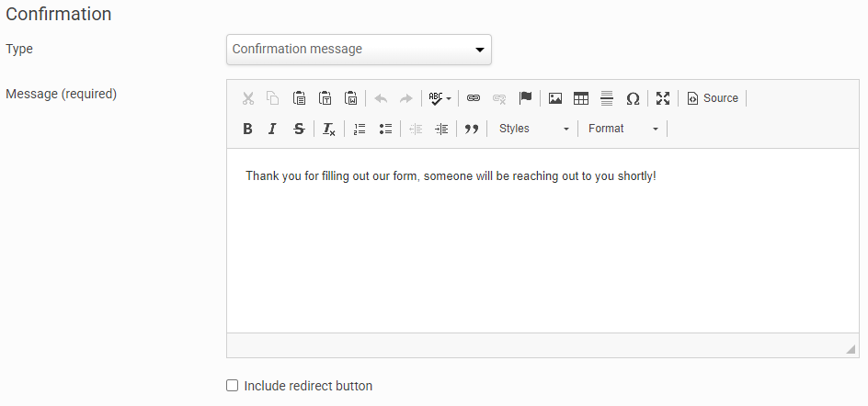Viewport: 868px width, 406px height.
Task: Insert a special character (Omega)
Action: click(x=633, y=98)
